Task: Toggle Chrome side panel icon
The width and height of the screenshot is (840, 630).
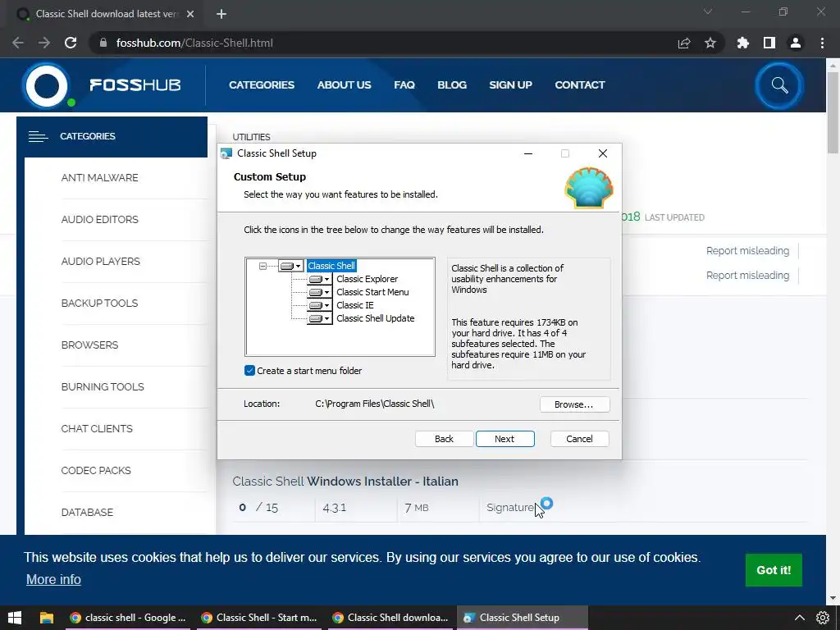Action: coord(769,43)
